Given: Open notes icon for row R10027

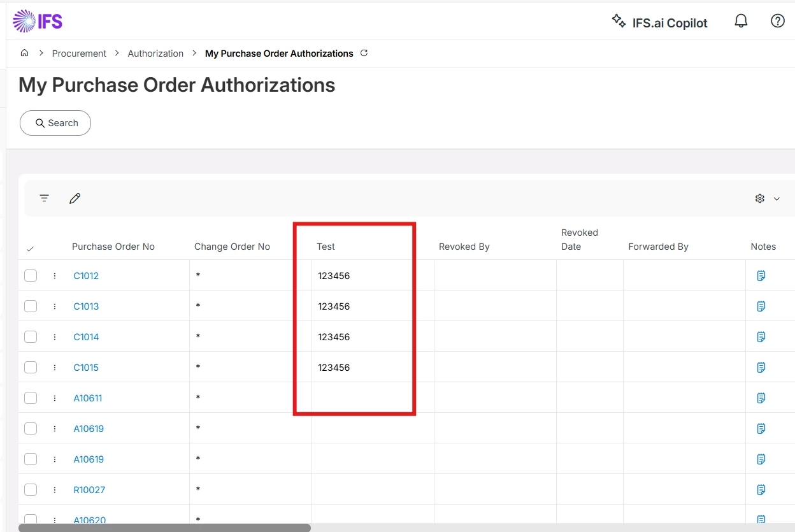Looking at the screenshot, I should coord(761,490).
